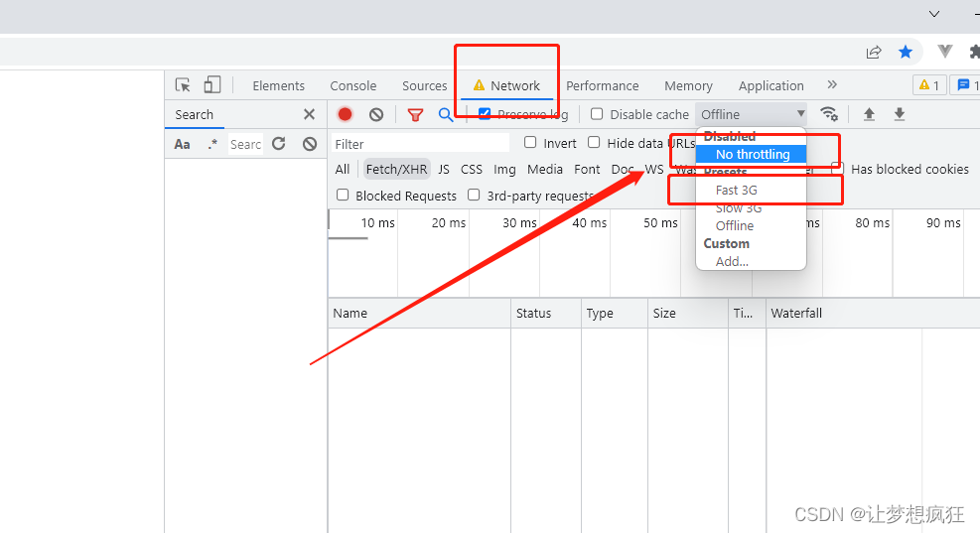The height and width of the screenshot is (533, 980).
Task: Expand more DevTools tabs with the chevron
Action: click(832, 85)
